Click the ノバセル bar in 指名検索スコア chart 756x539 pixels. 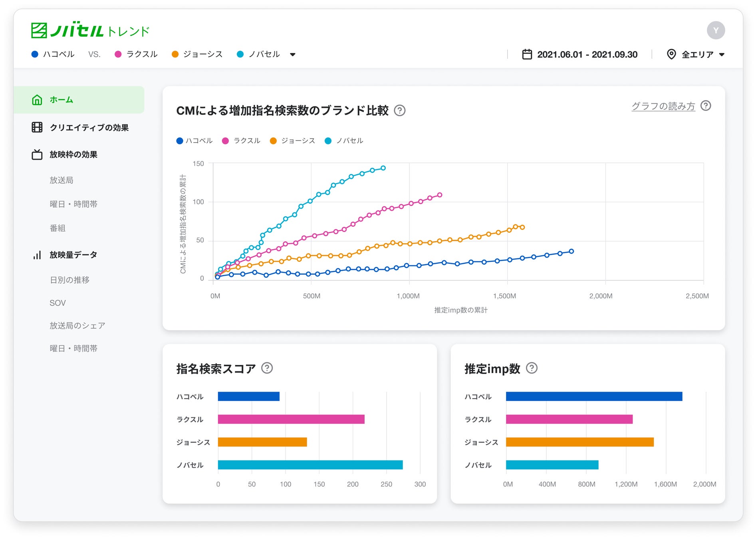[310, 465]
